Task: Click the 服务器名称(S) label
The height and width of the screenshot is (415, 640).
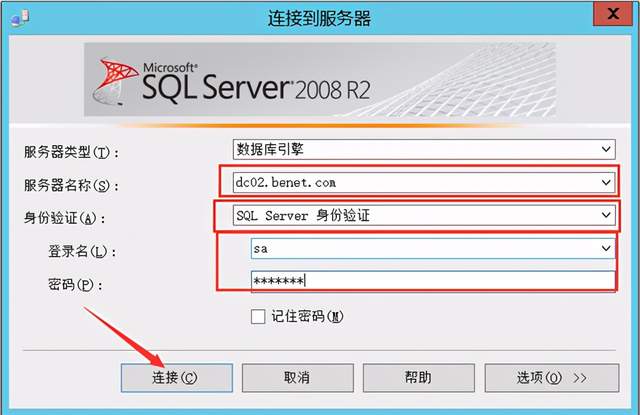Action: pos(71,186)
